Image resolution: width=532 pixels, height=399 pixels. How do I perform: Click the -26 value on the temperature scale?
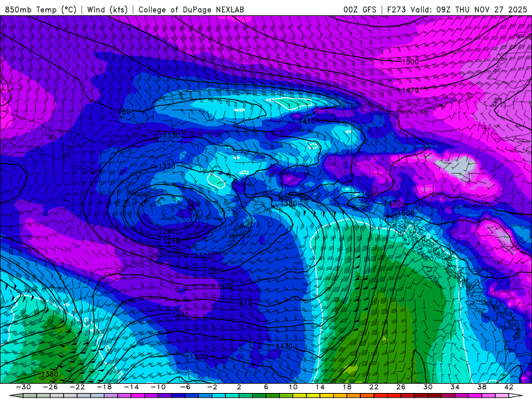[x=51, y=387]
